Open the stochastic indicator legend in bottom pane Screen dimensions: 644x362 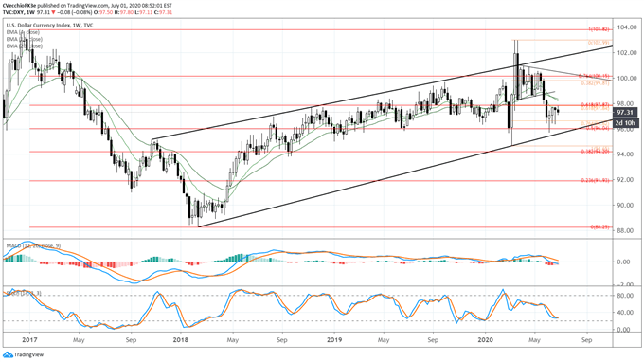[25, 294]
